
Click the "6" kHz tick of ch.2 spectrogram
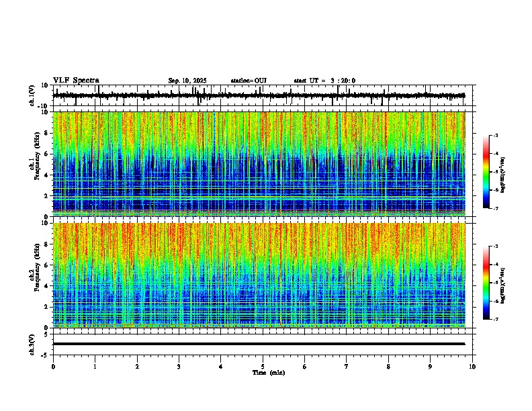click(x=46, y=265)
